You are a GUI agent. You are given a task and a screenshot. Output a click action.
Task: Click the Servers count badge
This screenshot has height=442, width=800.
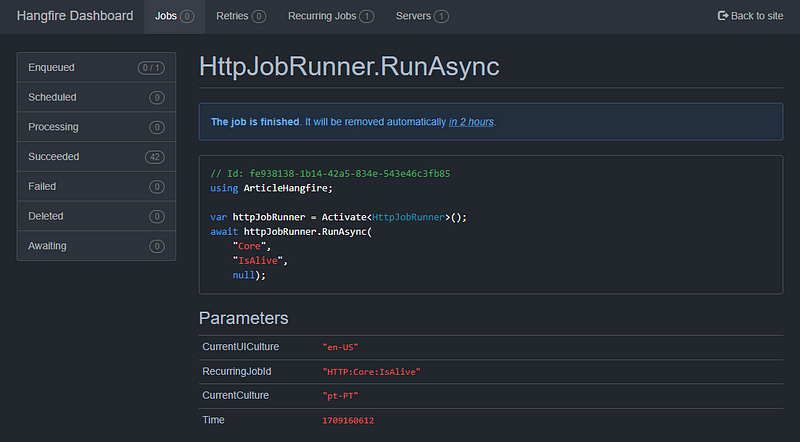(x=441, y=16)
